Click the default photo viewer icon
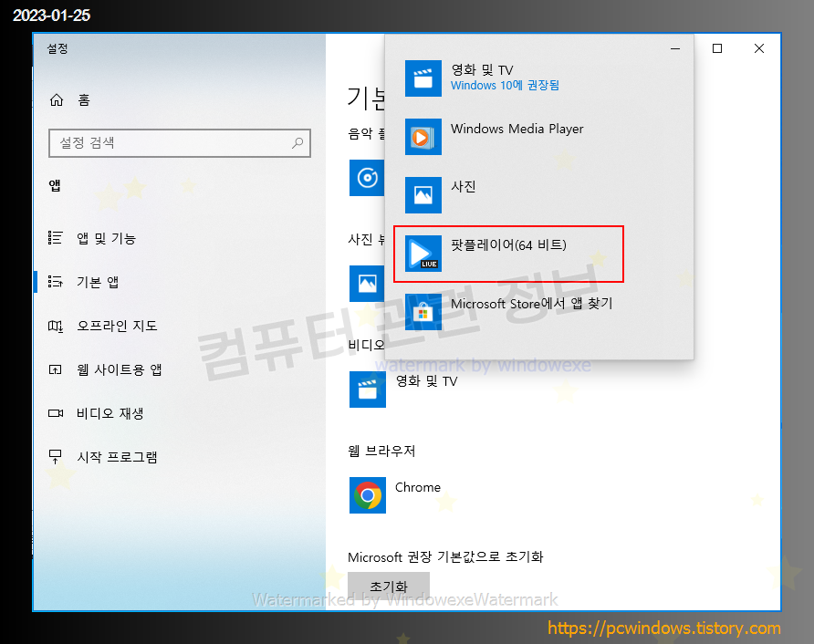This screenshot has width=814, height=644. [x=367, y=284]
